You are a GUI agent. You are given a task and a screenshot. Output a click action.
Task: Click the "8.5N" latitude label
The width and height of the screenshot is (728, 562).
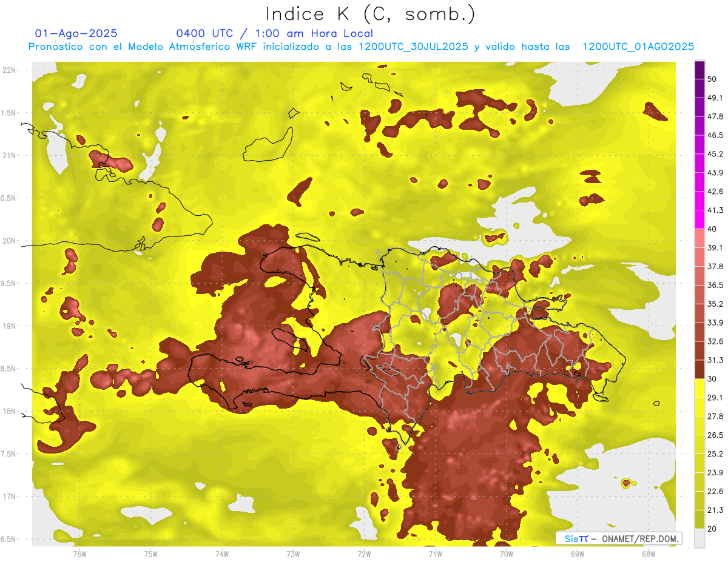[8, 369]
